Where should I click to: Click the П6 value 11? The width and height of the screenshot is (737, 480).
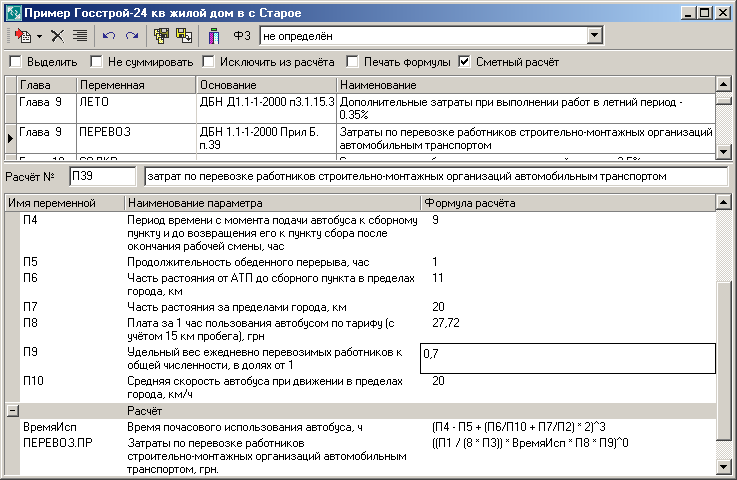click(x=438, y=278)
